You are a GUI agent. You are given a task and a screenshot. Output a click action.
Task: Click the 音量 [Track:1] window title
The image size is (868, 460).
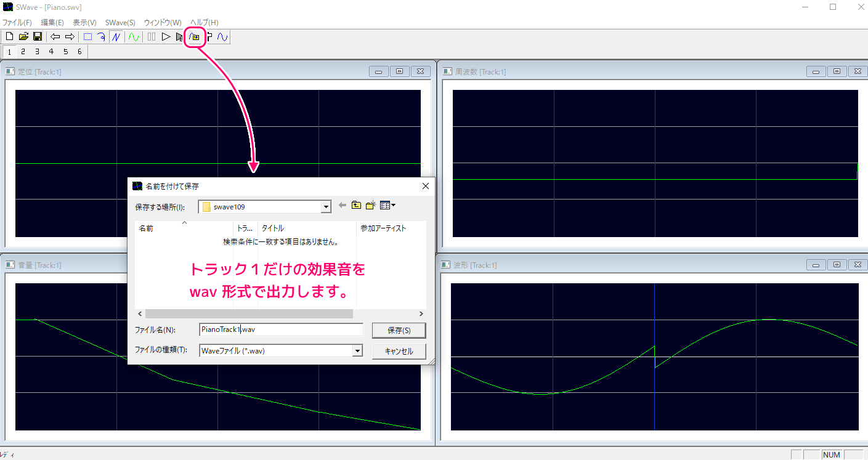pyautogui.click(x=39, y=265)
